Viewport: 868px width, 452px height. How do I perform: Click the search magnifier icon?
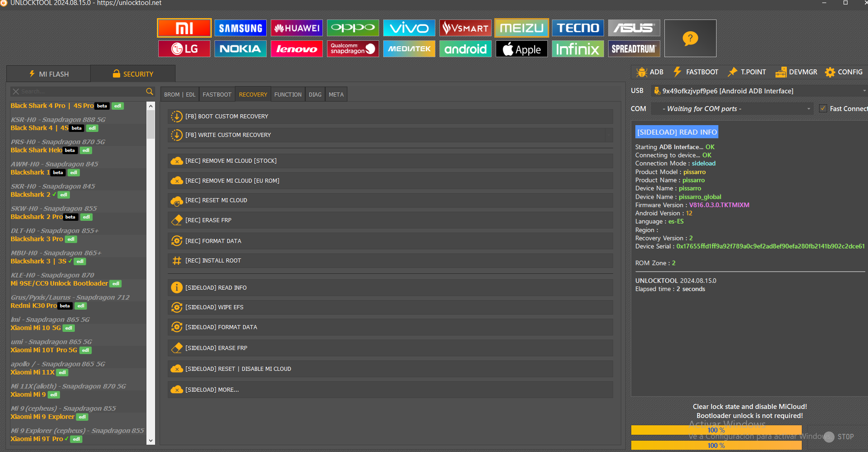[x=150, y=92]
